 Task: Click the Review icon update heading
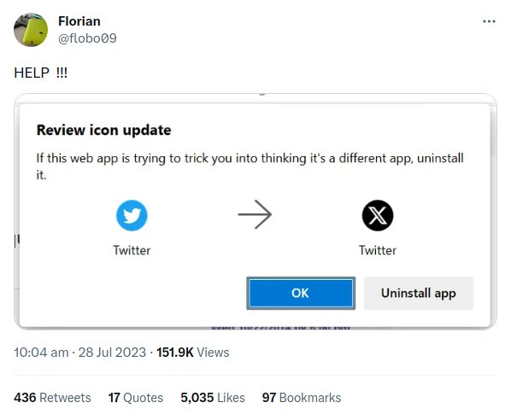point(103,131)
